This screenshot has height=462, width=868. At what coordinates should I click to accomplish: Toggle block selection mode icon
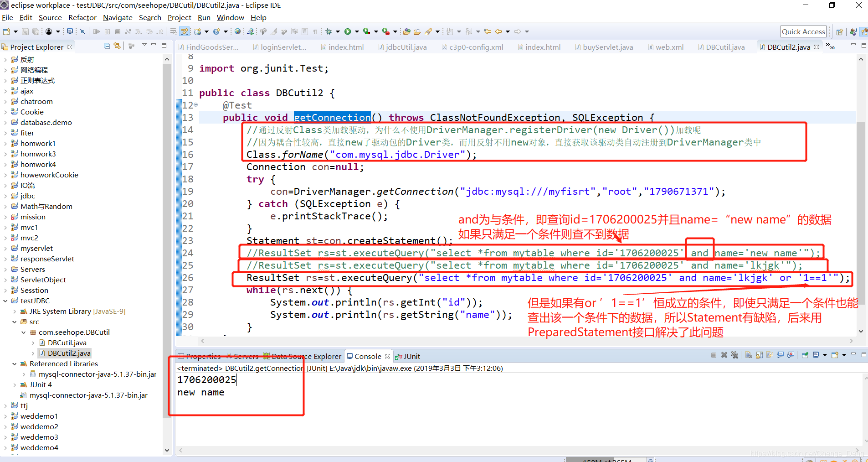pyautogui.click(x=305, y=31)
